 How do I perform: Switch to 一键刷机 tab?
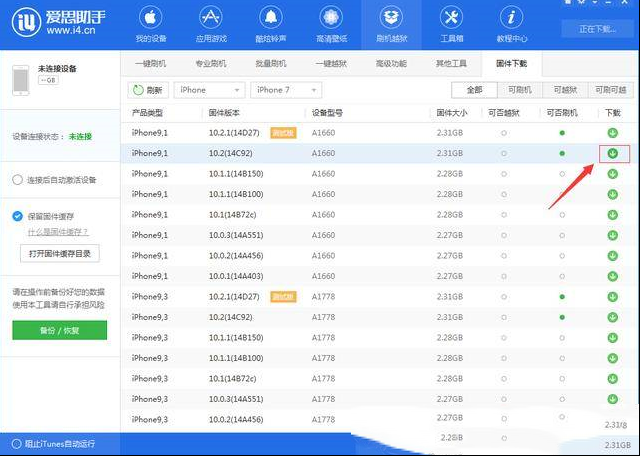pyautogui.click(x=151, y=64)
